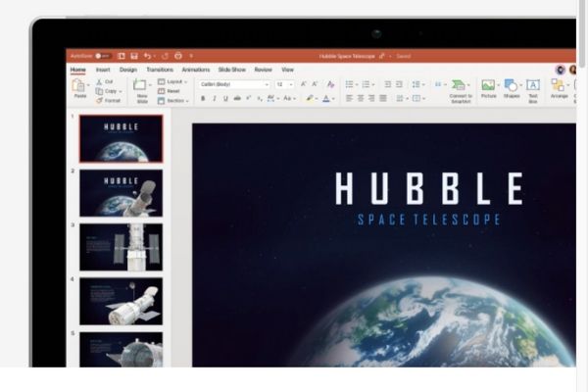Select slide 2 thumbnail with telescope
Viewport: 588px width, 392px height.
point(122,193)
